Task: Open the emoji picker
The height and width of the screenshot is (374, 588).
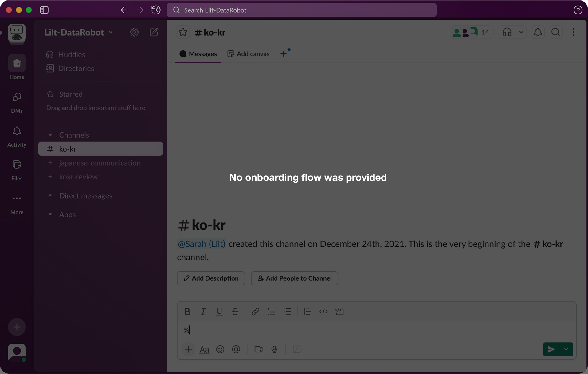Action: click(220, 349)
